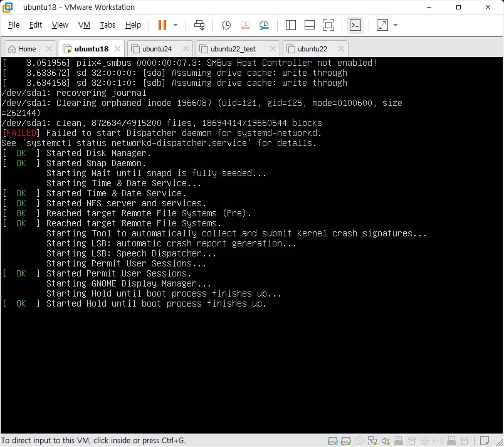Expand the power options dropdown arrow

click(176, 25)
